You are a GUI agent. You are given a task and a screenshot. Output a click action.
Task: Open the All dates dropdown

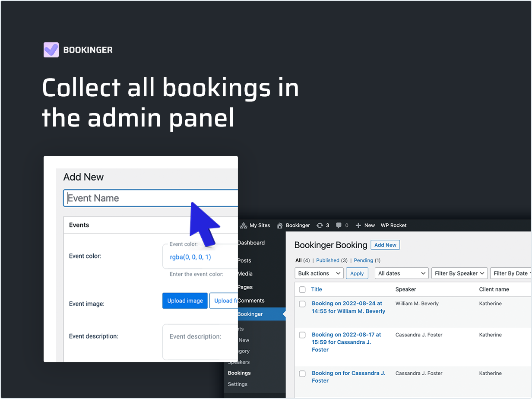click(x=401, y=273)
